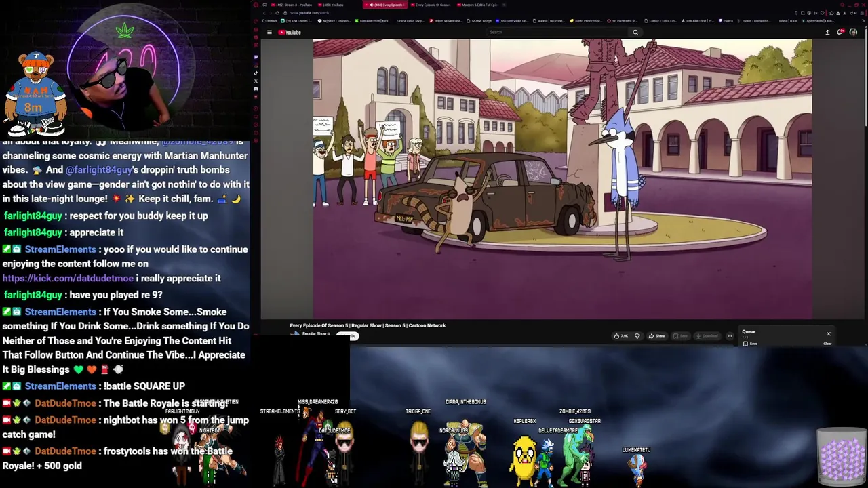Viewport: 868px width, 488px height.
Task: Open the 'Nightbot' bookmark
Action: tap(334, 21)
